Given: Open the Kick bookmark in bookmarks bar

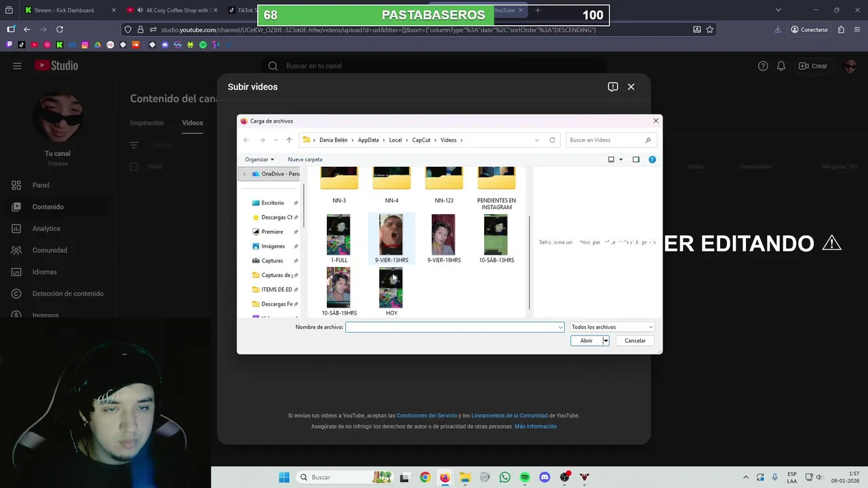Looking at the screenshot, I should [x=60, y=45].
